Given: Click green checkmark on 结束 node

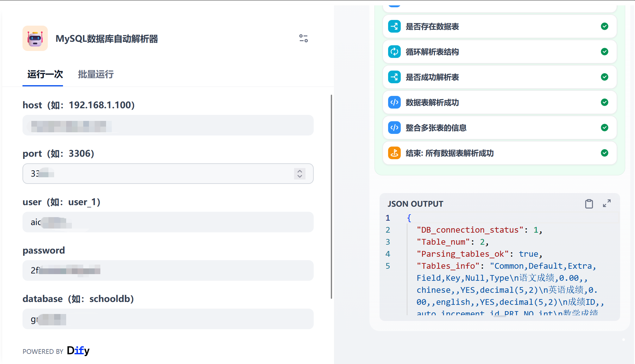Looking at the screenshot, I should click(x=604, y=153).
